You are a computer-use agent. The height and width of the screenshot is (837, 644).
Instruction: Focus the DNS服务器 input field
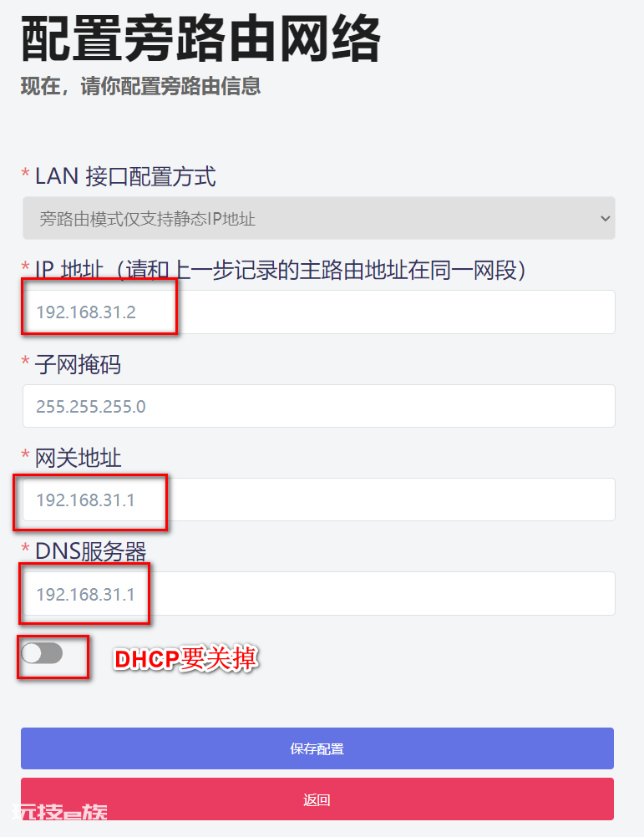318,594
